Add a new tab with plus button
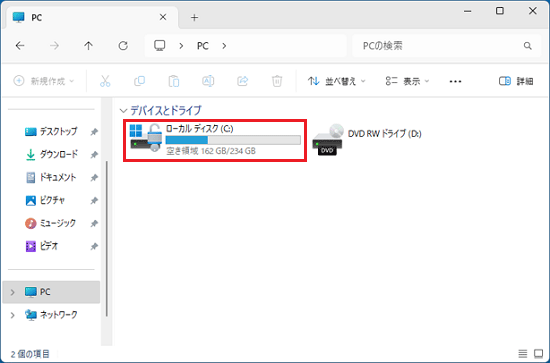Screen dimensions: 550x363 [194, 18]
